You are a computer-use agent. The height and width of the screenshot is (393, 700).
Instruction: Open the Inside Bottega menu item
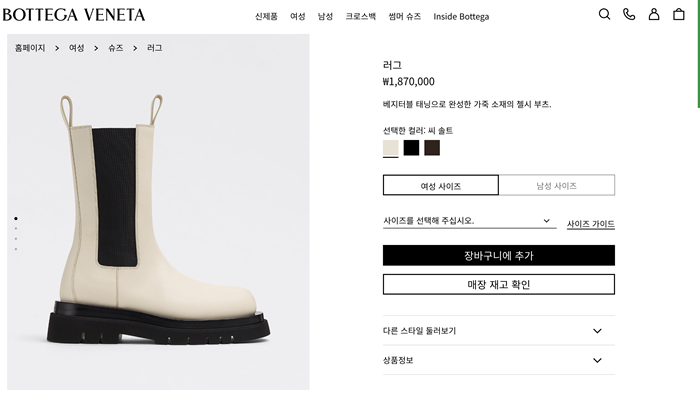[x=461, y=17]
